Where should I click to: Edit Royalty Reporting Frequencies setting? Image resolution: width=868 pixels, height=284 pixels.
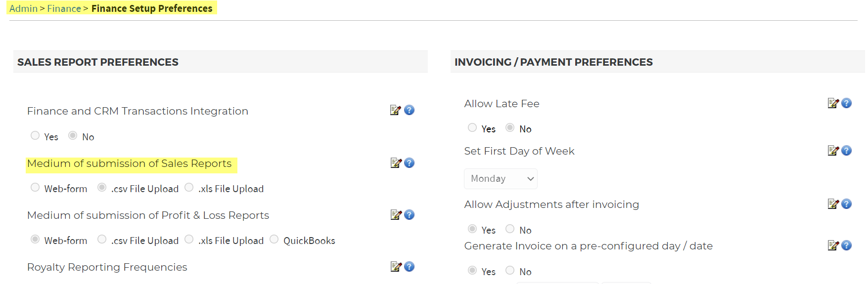click(x=396, y=267)
